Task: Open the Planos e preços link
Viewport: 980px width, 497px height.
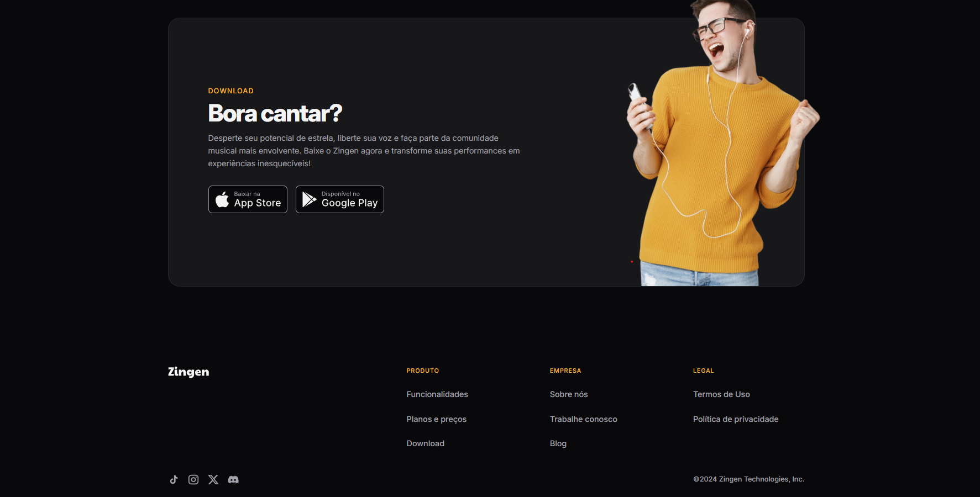Action: tap(437, 419)
